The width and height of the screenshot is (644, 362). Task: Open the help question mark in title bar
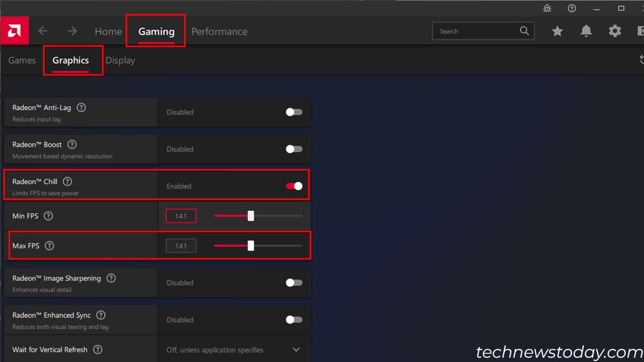[x=572, y=8]
